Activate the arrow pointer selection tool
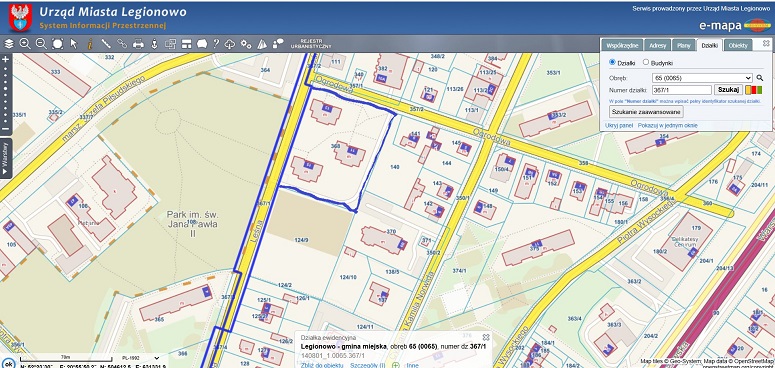This screenshot has height=368, width=775. (x=74, y=43)
